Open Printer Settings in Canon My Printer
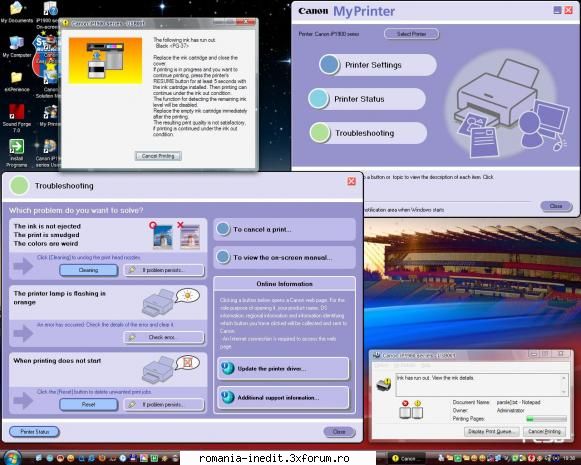581x465 pixels. pyautogui.click(x=378, y=65)
